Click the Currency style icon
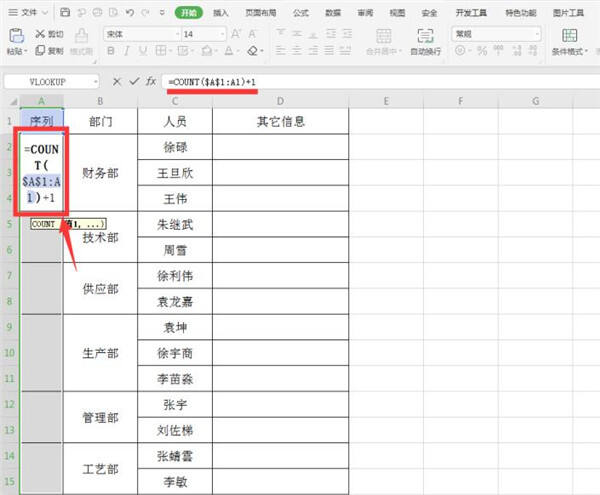The width and height of the screenshot is (600, 495). click(460, 50)
